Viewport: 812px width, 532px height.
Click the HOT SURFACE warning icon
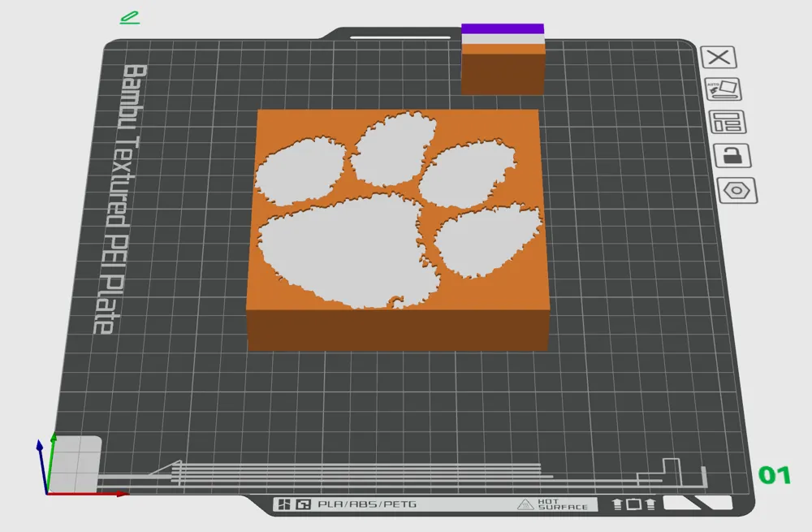click(x=526, y=504)
